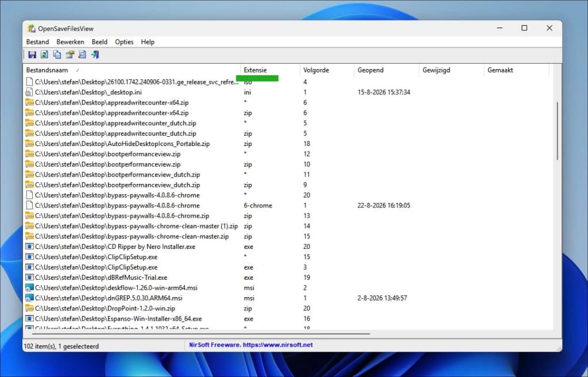Click the icon of dBRefMusic-Trial.exe row
Image resolution: width=588 pixels, height=377 pixels.
(29, 278)
